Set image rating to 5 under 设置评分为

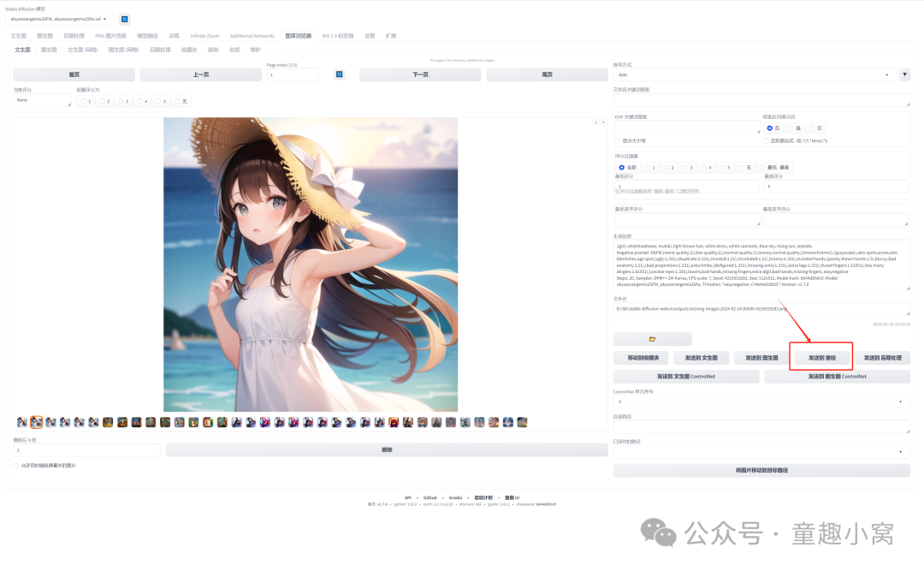[161, 102]
